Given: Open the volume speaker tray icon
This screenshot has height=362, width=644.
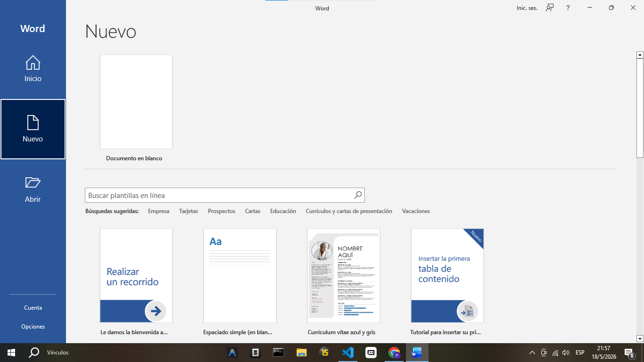Looking at the screenshot, I should [566, 353].
